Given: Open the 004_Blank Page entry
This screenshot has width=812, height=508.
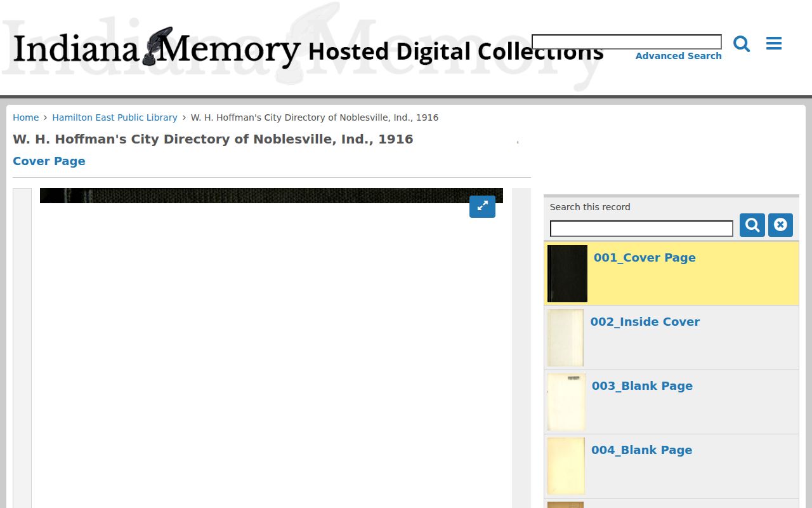Looking at the screenshot, I should tap(642, 450).
